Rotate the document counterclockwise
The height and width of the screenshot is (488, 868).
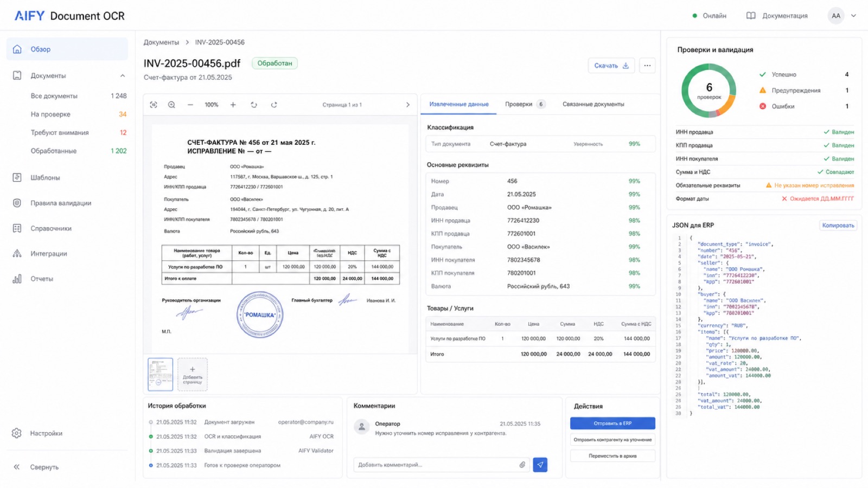(x=254, y=105)
